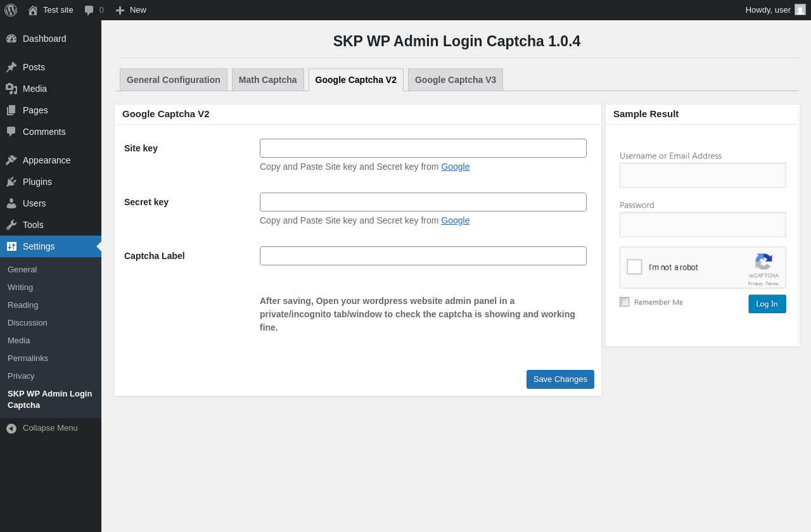Click the Settings sliders icon
811x532 pixels.
pyautogui.click(x=11, y=246)
